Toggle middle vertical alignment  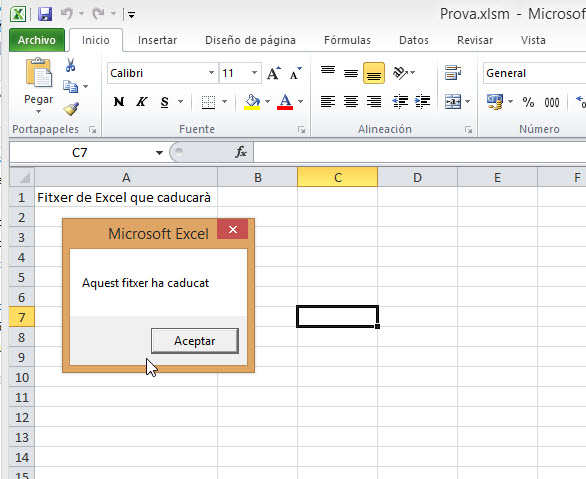pyautogui.click(x=351, y=72)
